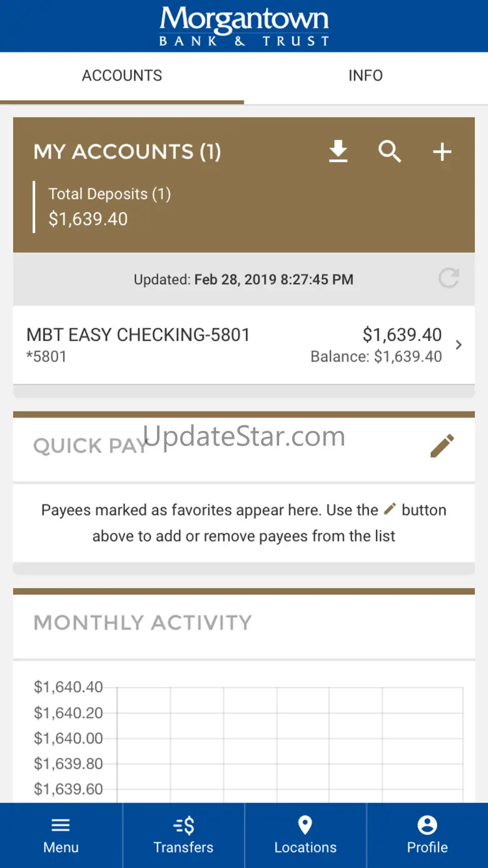Tap the MONTHLY ACTIVITY section header

(x=143, y=623)
